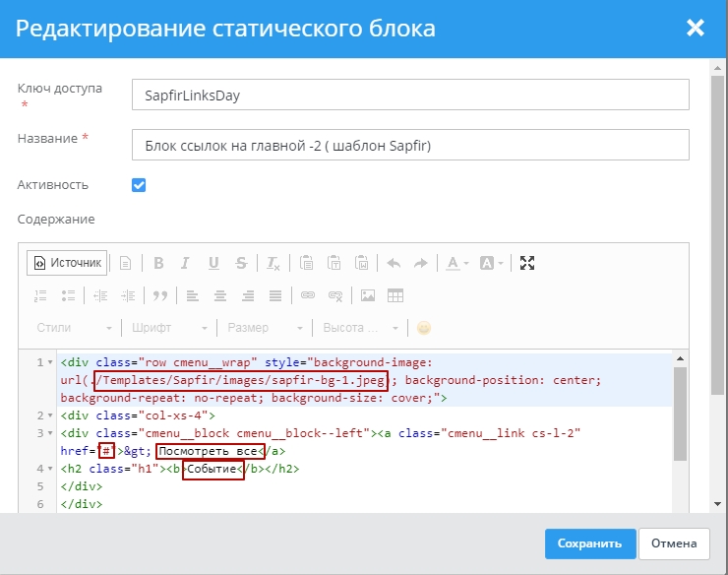Click the Отмена button

674,543
